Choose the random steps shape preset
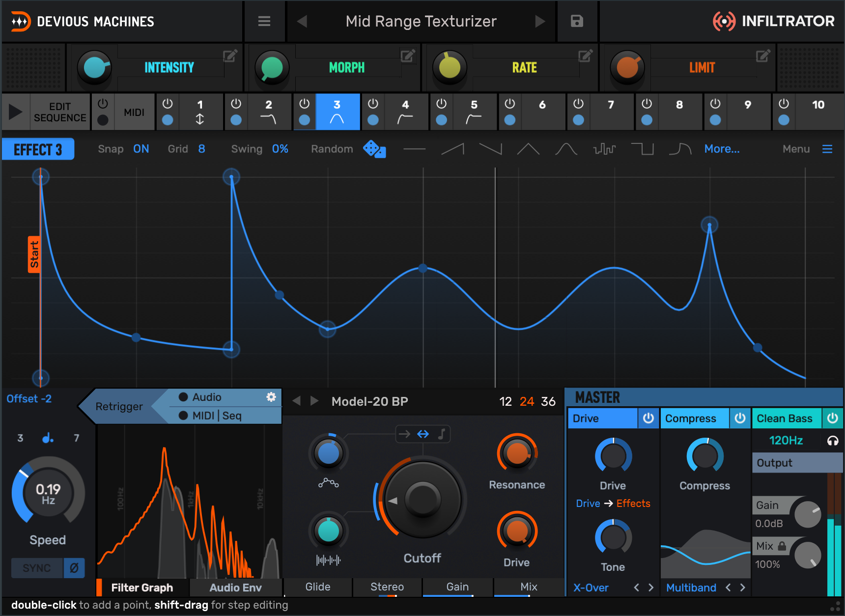Screen dimensions: 845x616 point(604,149)
